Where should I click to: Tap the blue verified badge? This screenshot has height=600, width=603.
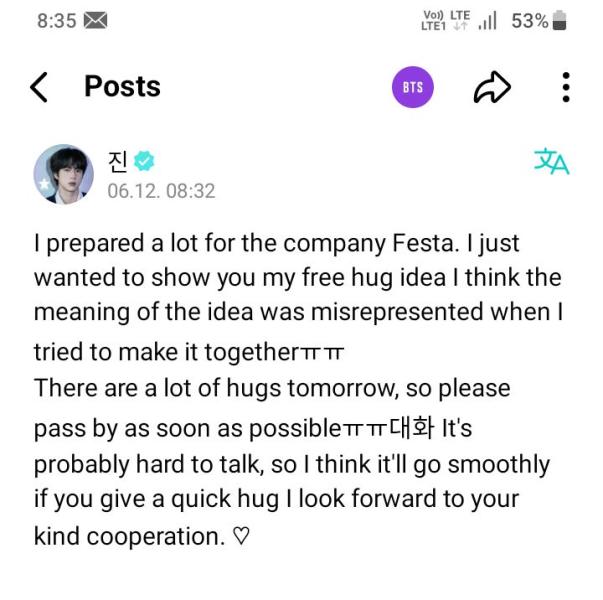pos(145,161)
